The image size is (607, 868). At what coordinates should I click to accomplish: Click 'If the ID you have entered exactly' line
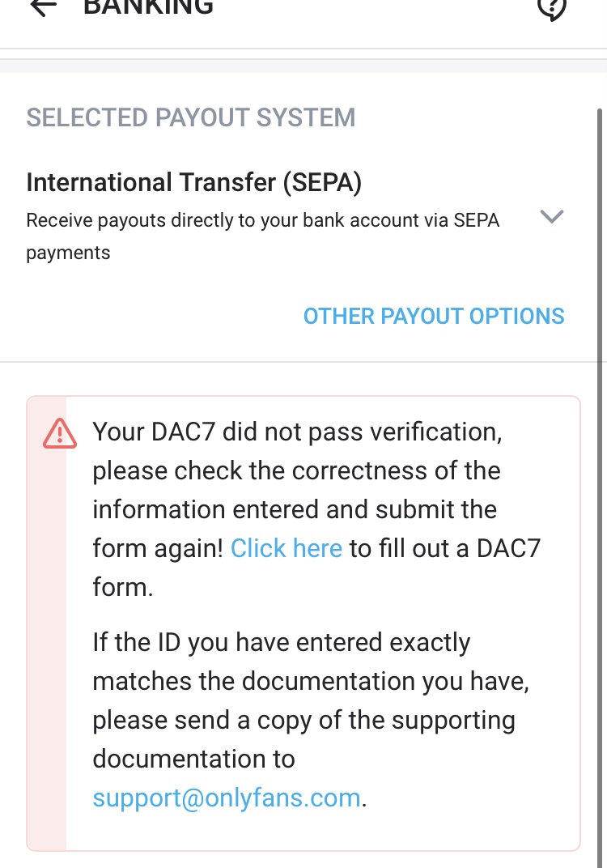click(282, 642)
